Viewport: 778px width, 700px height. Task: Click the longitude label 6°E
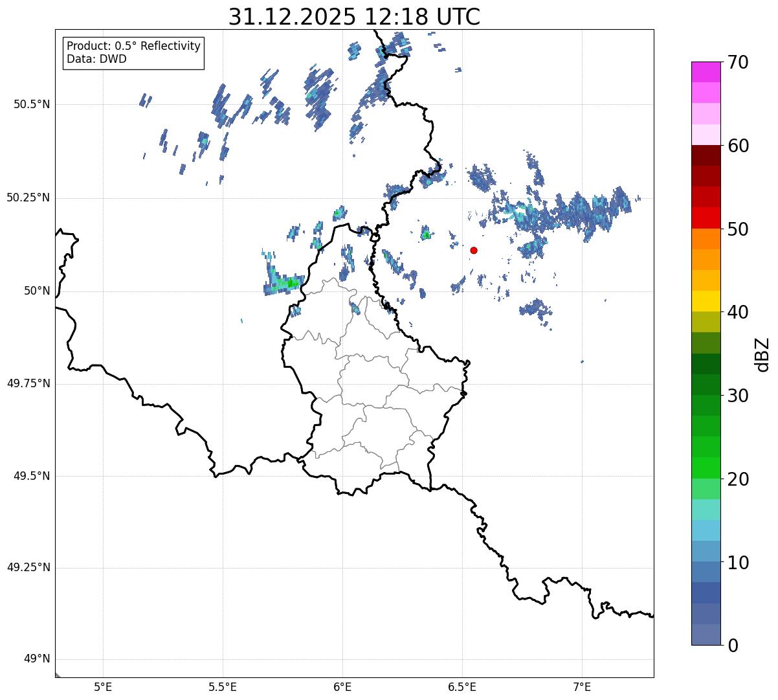[342, 686]
